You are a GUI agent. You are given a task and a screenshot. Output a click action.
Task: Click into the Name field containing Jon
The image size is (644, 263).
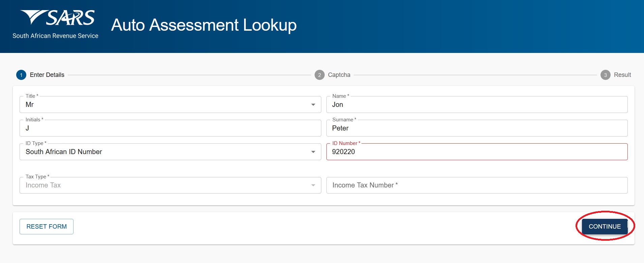(477, 105)
